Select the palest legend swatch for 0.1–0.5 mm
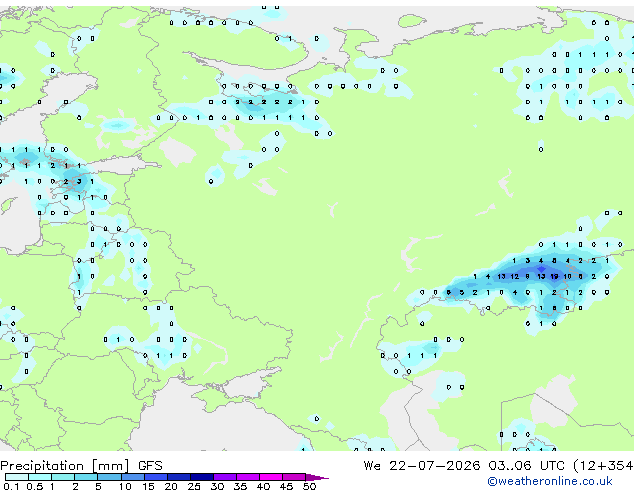Viewport: 634px width, 490px height. (x=17, y=477)
